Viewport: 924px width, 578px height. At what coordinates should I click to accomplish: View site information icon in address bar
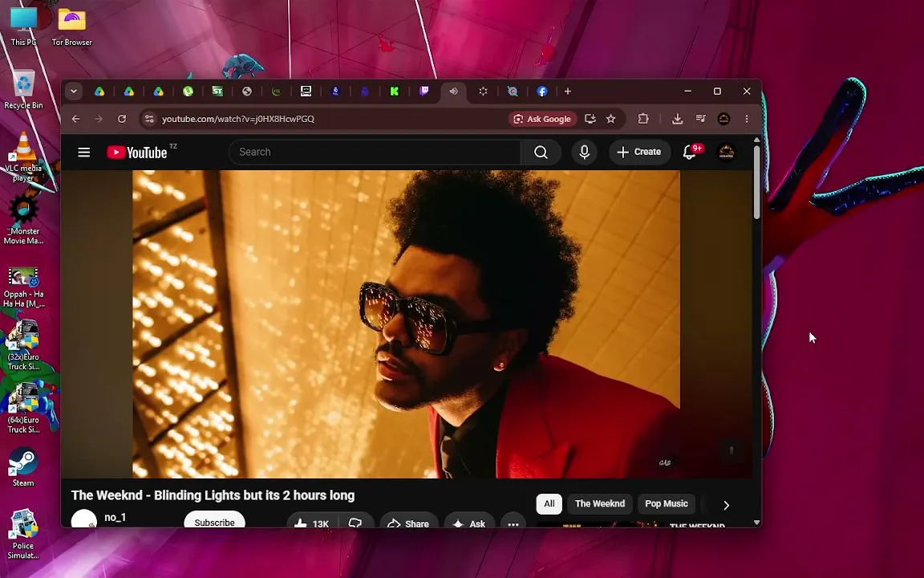150,119
